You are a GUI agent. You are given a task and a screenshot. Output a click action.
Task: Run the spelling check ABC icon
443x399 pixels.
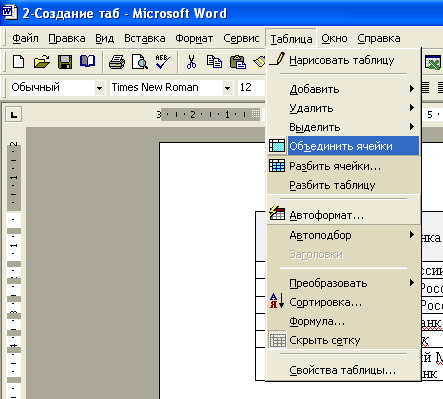point(163,62)
